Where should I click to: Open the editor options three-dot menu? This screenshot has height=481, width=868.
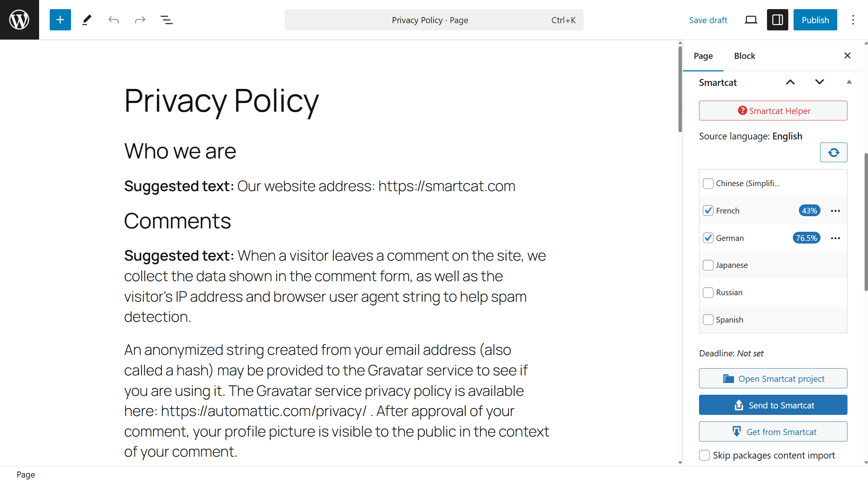[853, 20]
